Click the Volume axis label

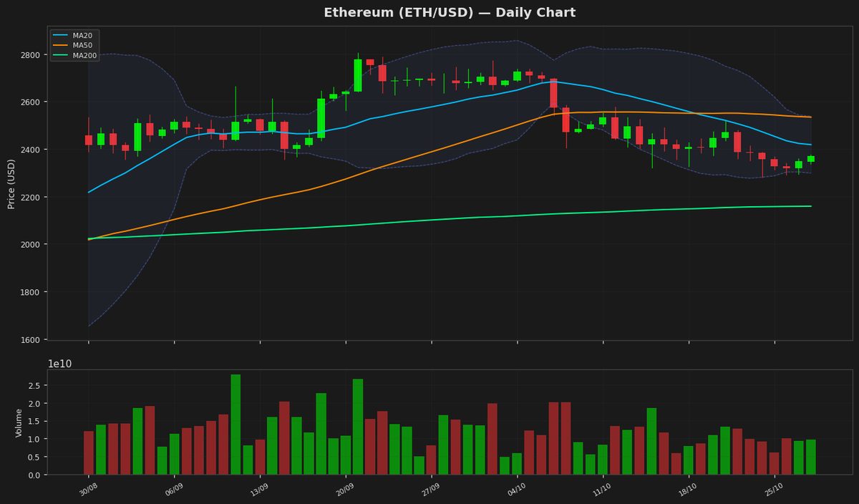(19, 422)
